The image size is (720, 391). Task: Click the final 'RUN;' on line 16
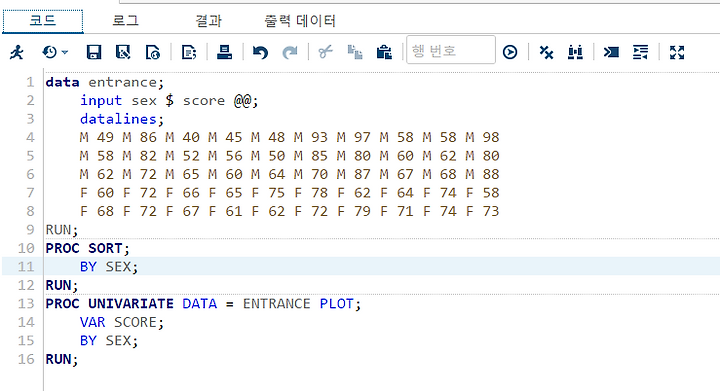tap(62, 359)
